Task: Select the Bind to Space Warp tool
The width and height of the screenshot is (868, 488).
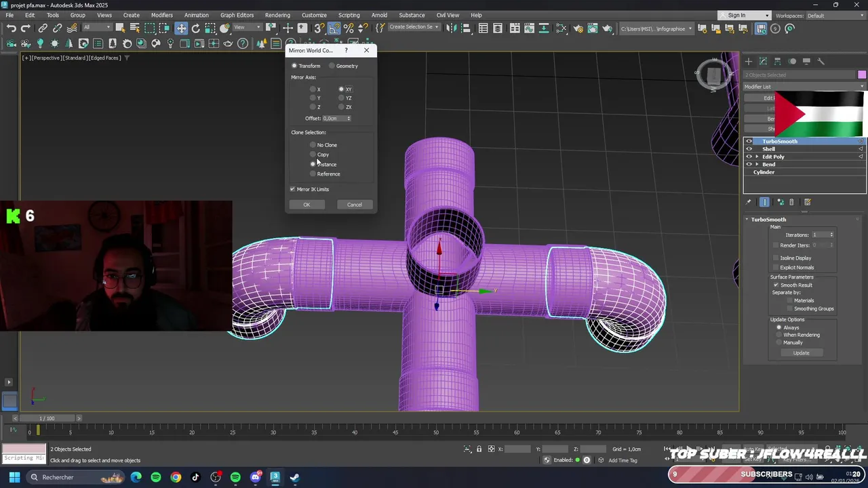Action: click(72, 28)
